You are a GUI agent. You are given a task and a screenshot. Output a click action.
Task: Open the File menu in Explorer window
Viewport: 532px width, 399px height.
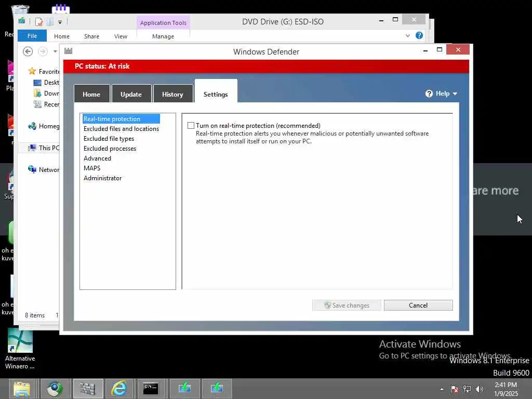pyautogui.click(x=32, y=36)
